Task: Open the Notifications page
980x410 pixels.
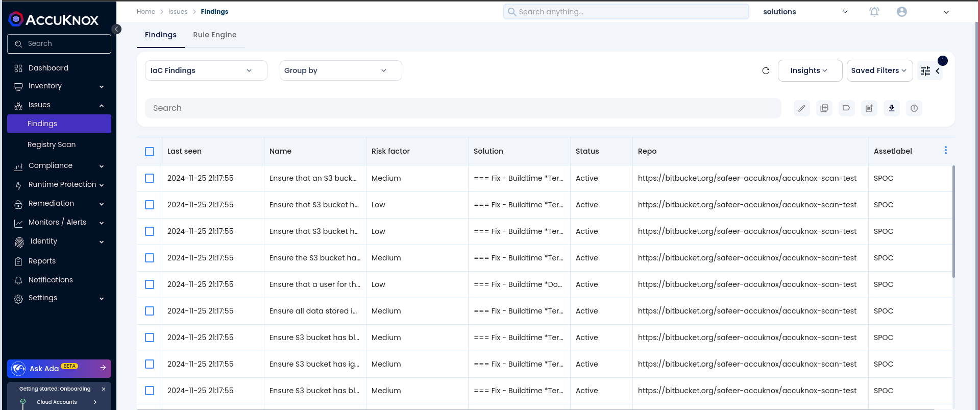Action: [51, 280]
